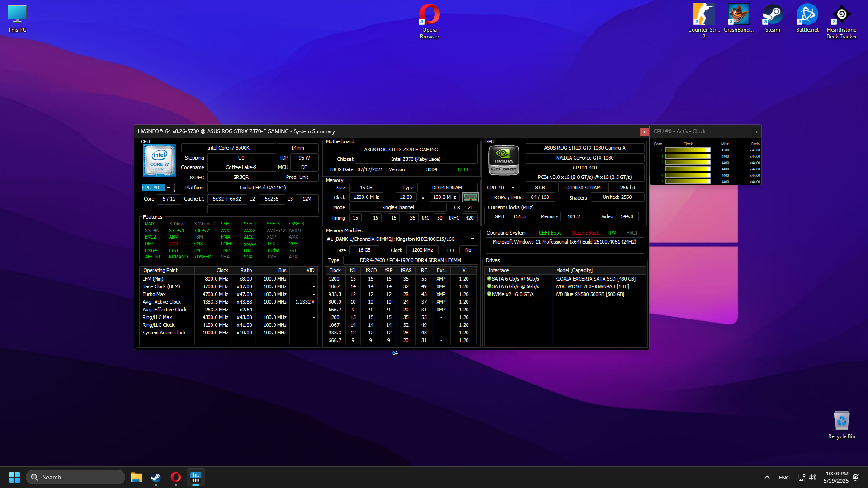Click Core 3 clock bar in Active Clock
Viewport: 868px width, 488px height.
click(688, 169)
